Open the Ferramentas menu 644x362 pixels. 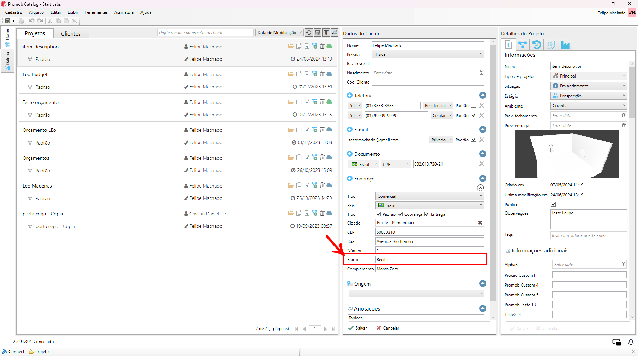tap(96, 12)
